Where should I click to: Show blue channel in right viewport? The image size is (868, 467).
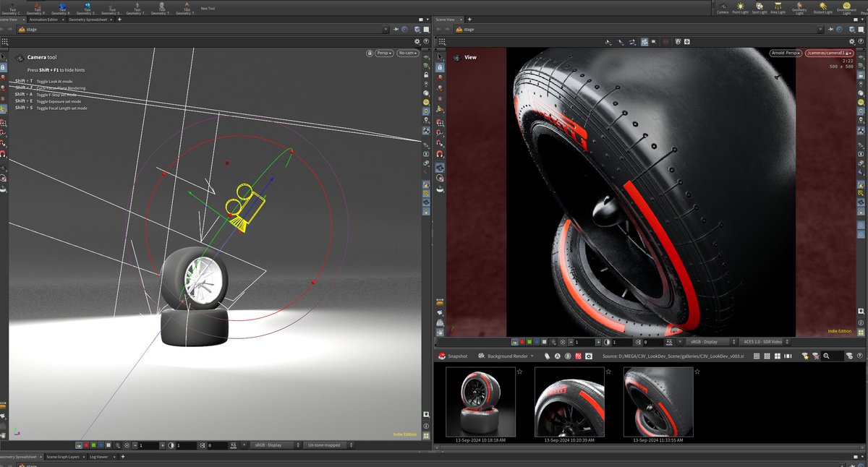tap(536, 342)
